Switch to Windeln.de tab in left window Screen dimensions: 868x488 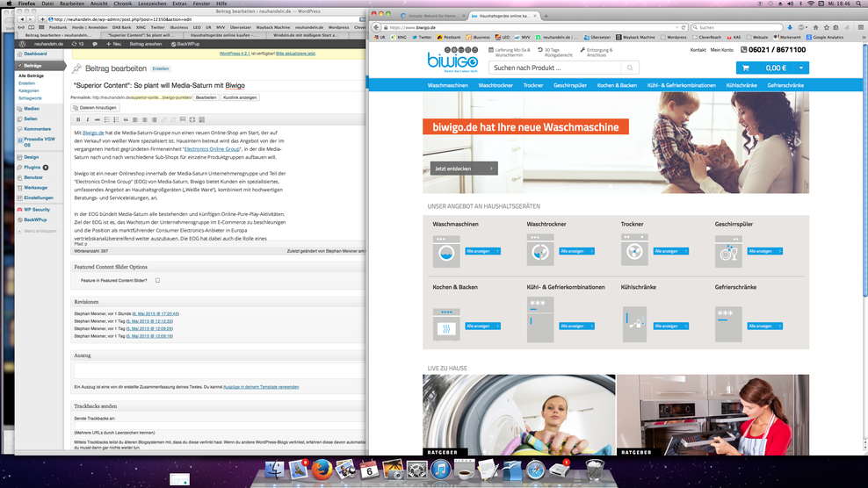pos(305,35)
